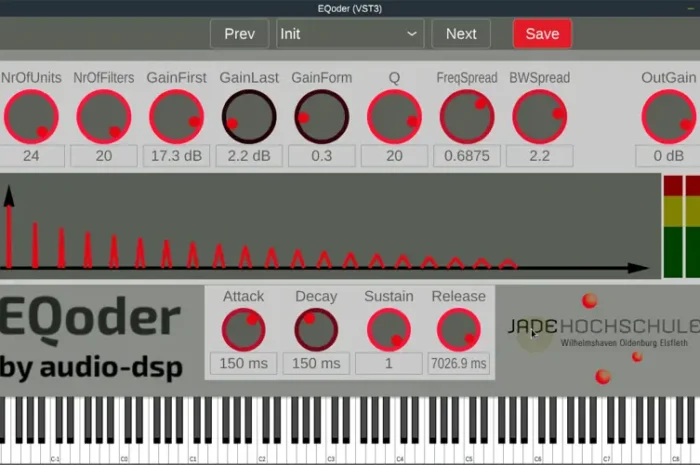Click the Decay knob
Viewport: 700px width, 465px height.
click(316, 330)
